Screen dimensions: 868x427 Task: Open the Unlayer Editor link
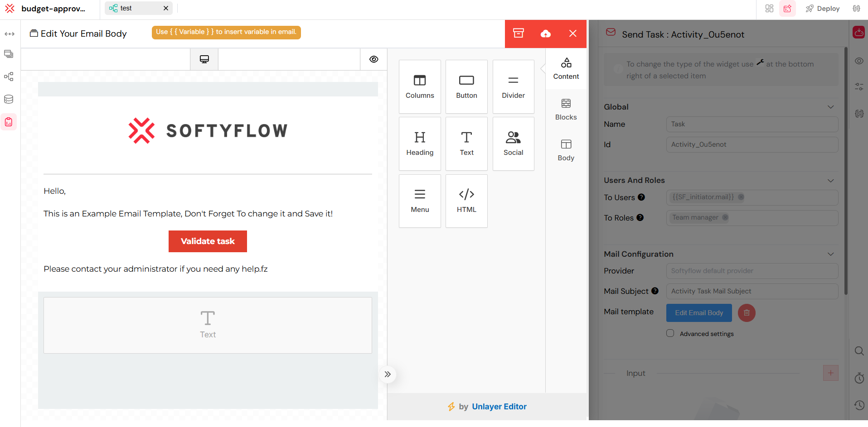(499, 407)
